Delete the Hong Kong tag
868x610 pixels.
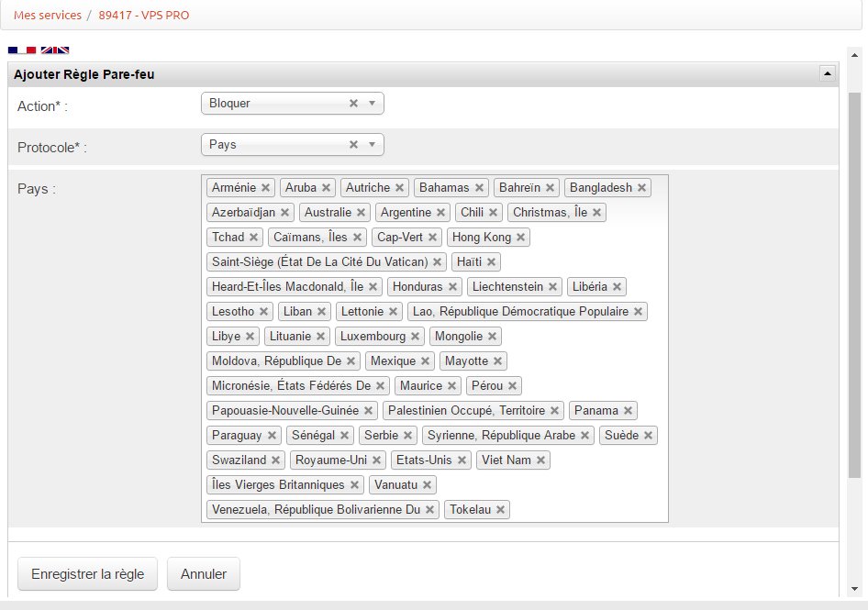[x=521, y=238]
